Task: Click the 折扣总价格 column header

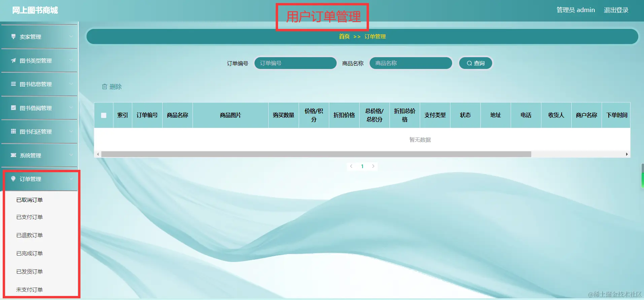Action: [405, 115]
